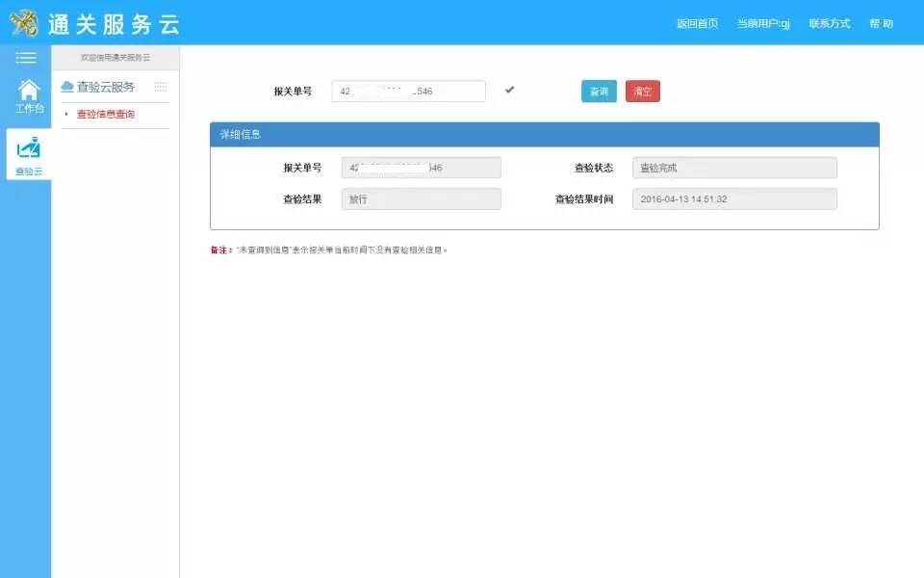
Task: Select the 查验云 module icon in sidebar
Action: pos(26,149)
